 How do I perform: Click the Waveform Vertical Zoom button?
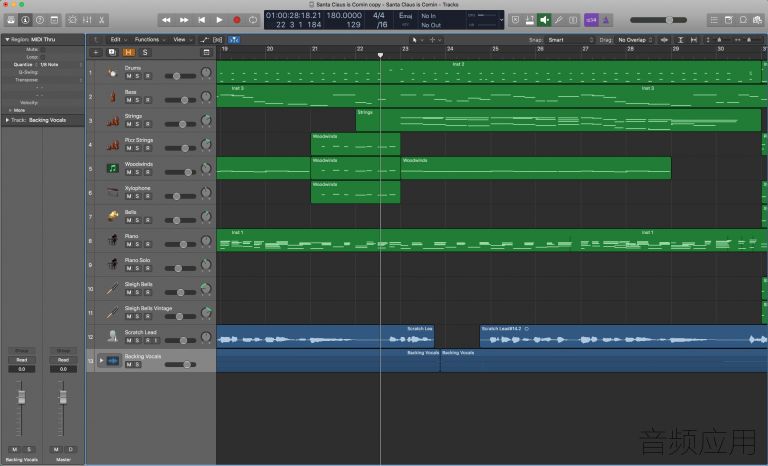[x=664, y=40]
